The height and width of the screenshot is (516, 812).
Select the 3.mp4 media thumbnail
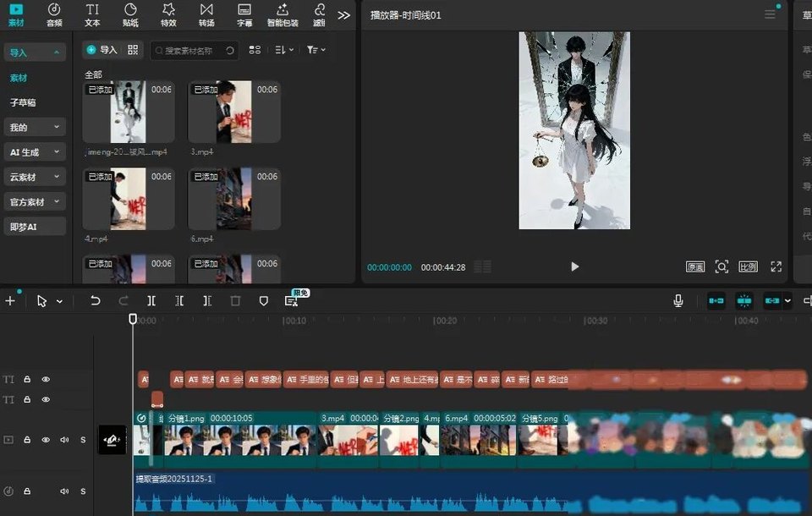[234, 112]
